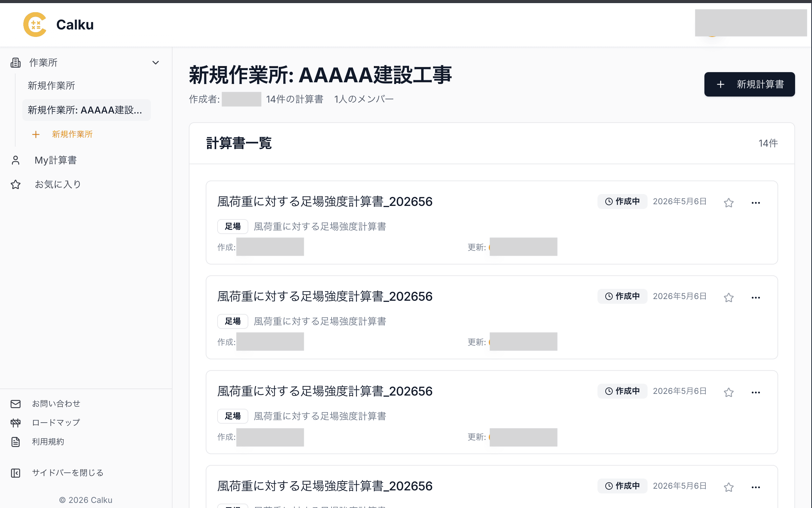Click the plus icon in 新規計算書 button
The image size is (812, 508).
pyautogui.click(x=721, y=84)
